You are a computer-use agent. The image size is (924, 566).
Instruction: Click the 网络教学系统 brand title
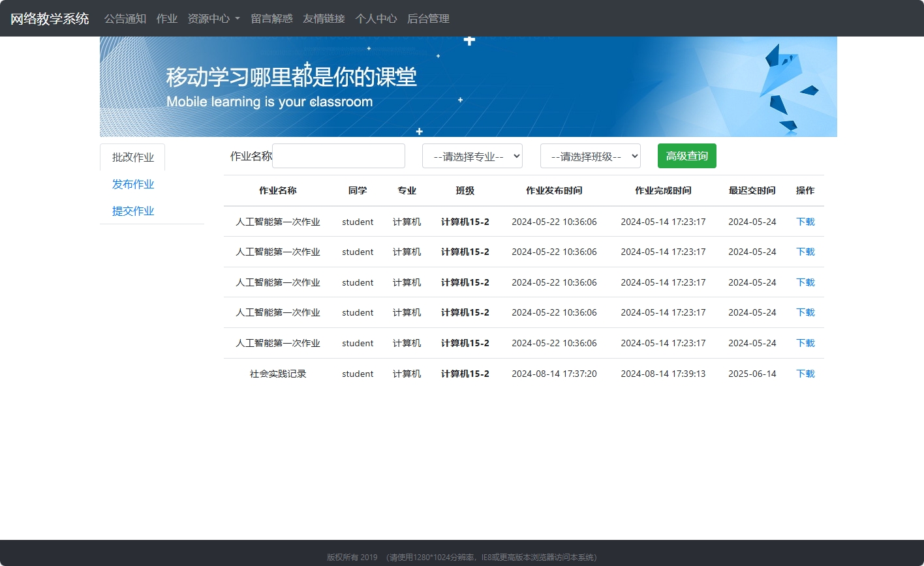[x=49, y=18]
